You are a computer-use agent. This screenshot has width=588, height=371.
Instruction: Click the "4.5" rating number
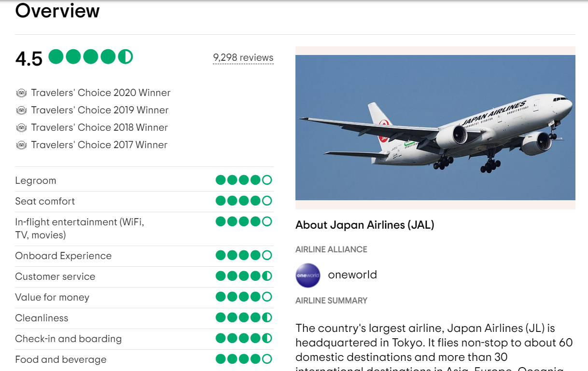coord(29,59)
